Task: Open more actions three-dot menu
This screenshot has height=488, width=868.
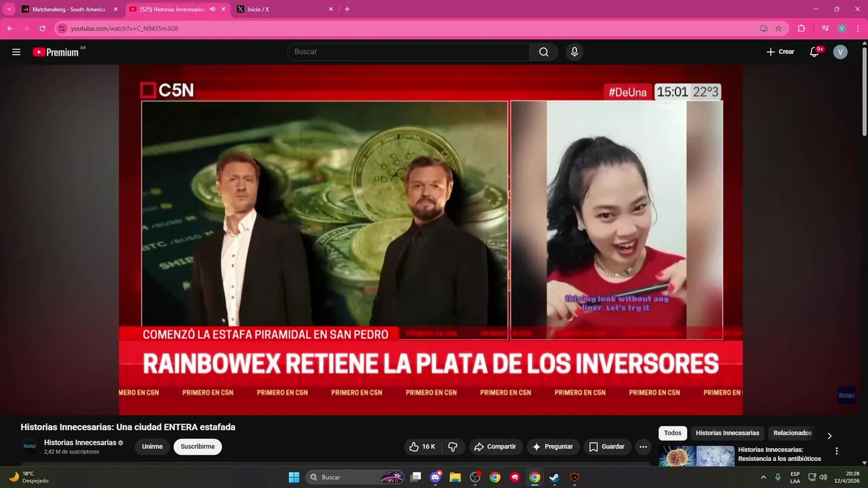Action: click(x=644, y=447)
